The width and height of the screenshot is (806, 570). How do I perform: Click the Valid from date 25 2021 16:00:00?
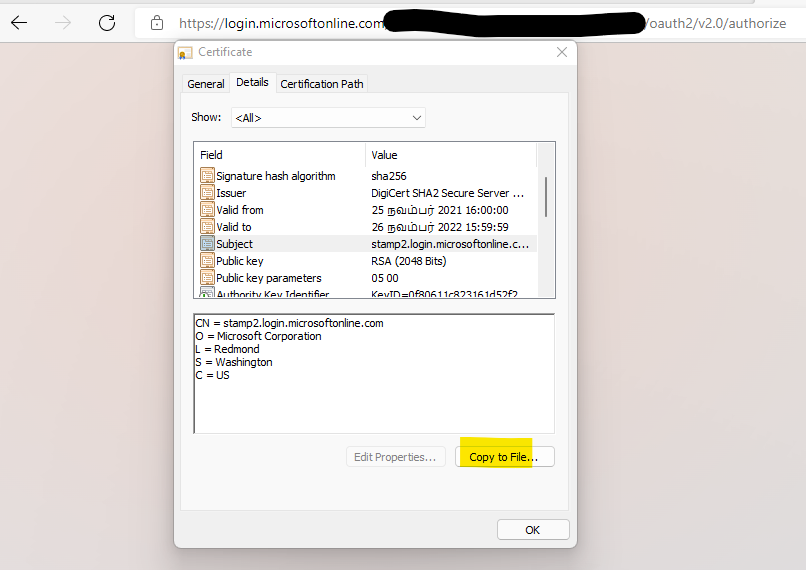pos(440,210)
